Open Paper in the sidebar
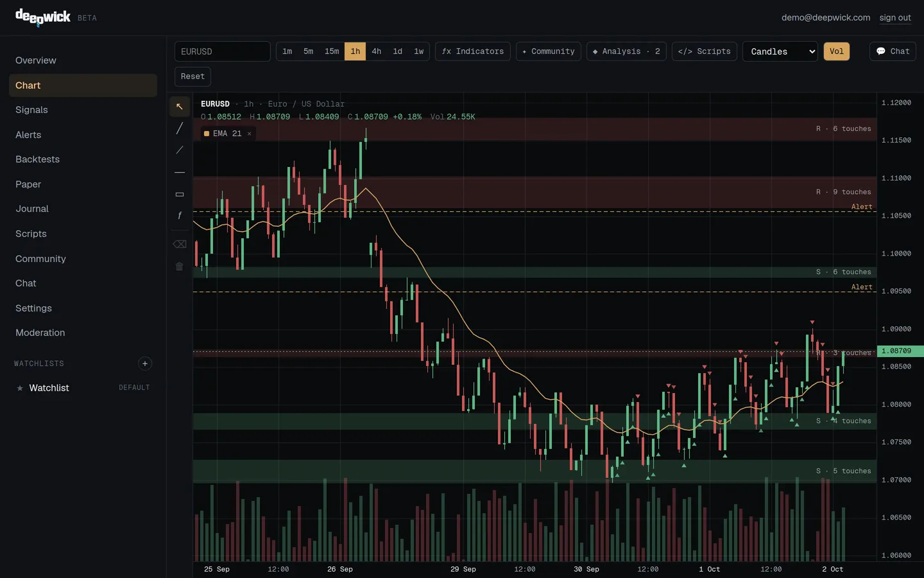The image size is (924, 578). [x=83, y=184]
